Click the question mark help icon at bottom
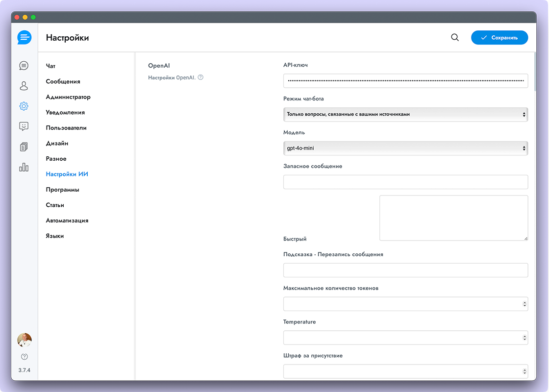Viewport: 549px width, 392px height. (x=25, y=357)
